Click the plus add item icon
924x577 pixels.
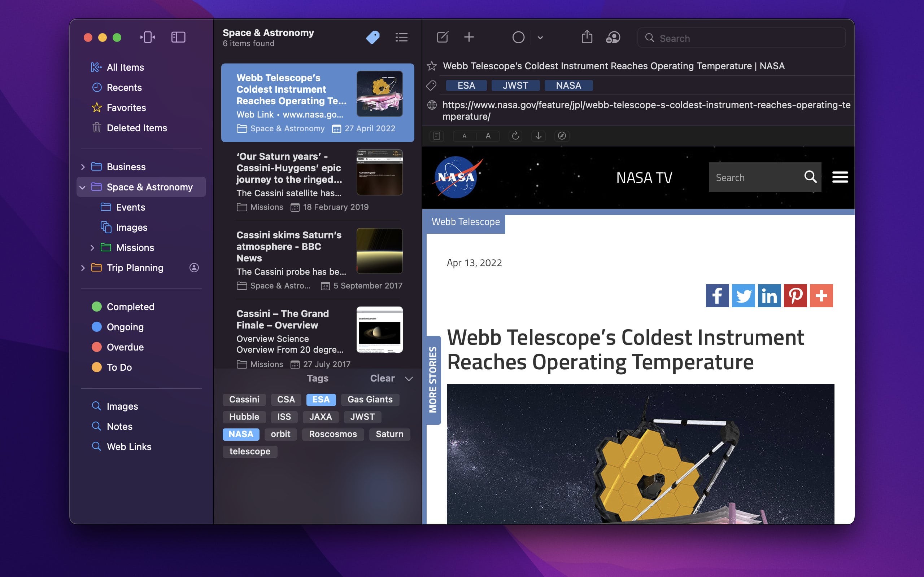click(x=469, y=38)
